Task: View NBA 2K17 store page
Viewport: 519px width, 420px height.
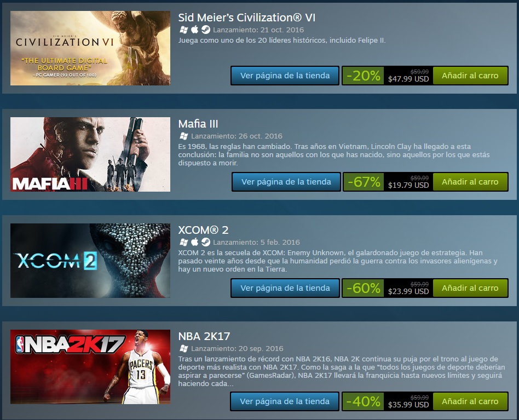Action: 285,401
